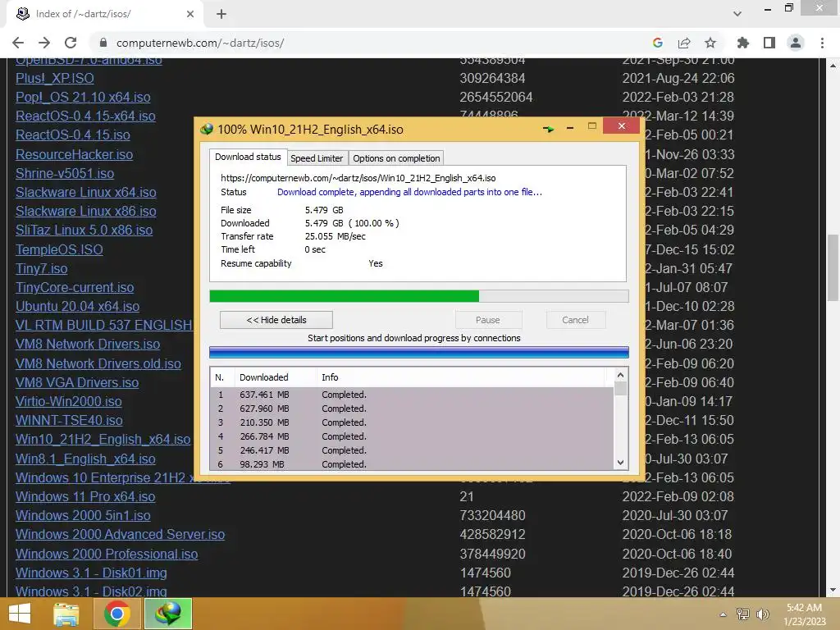Click the green arrow icon in IDM title bar

click(548, 129)
